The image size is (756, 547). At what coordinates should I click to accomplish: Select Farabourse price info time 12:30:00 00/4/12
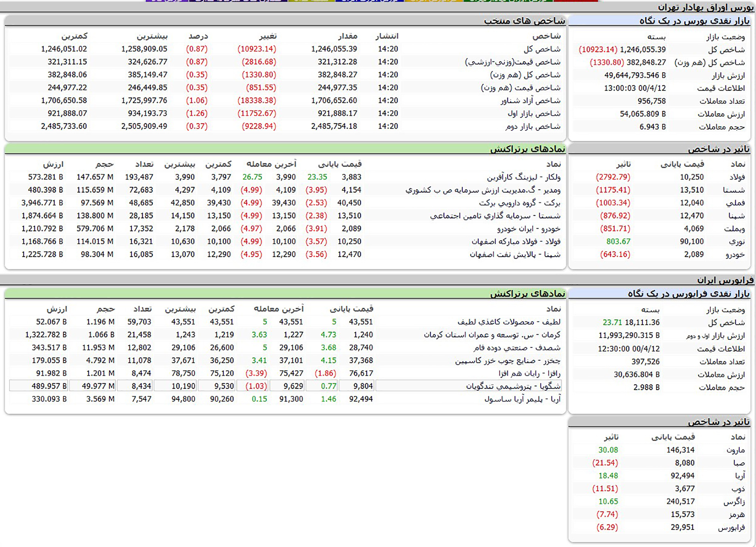tap(629, 348)
